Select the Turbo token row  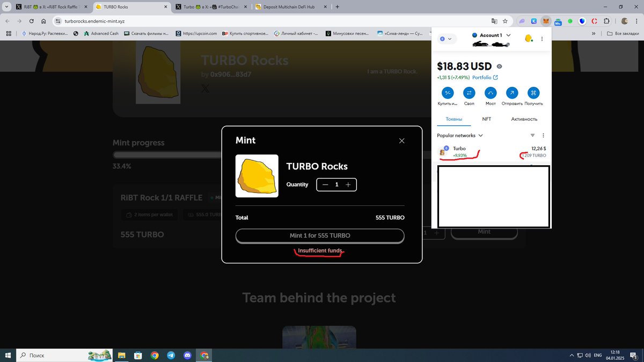click(x=492, y=152)
